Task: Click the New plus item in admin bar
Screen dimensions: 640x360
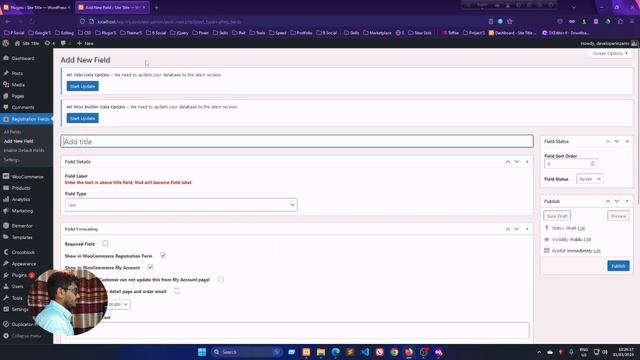Action: coord(85,43)
